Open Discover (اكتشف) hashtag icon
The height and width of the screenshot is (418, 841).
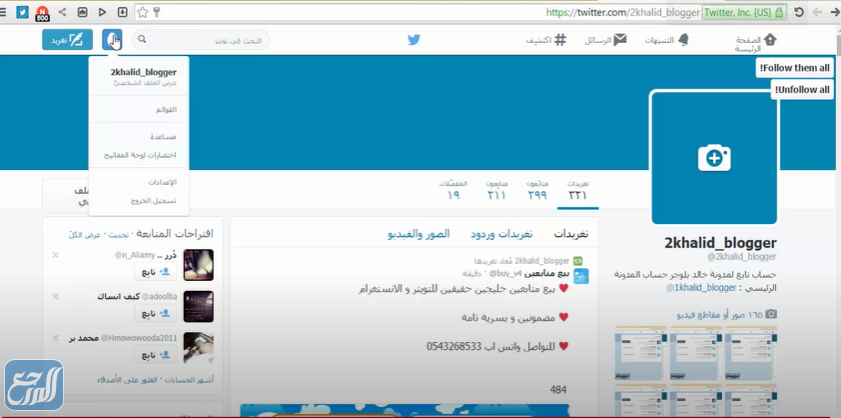tap(560, 40)
